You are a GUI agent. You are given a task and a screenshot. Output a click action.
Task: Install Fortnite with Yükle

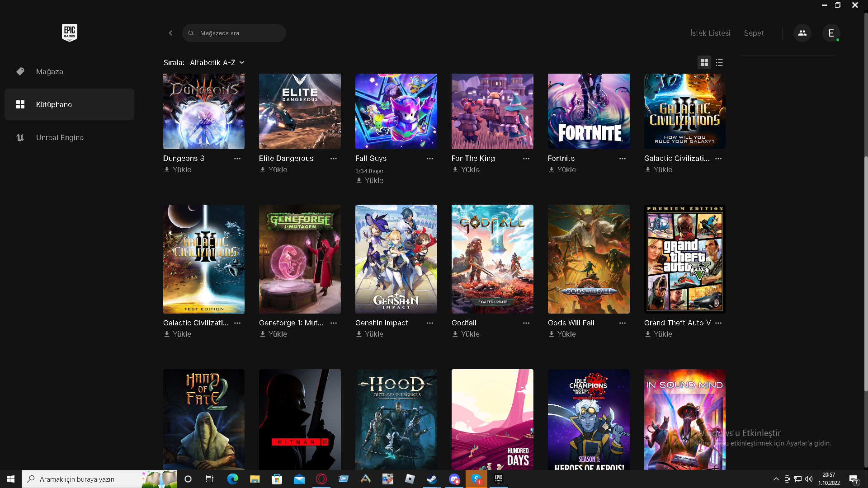(x=562, y=169)
